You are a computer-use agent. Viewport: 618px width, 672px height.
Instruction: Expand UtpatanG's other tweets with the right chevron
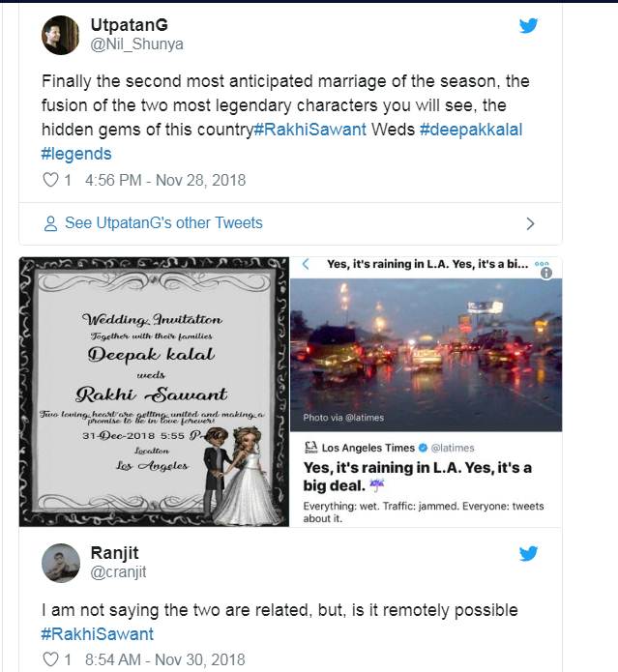tap(530, 223)
